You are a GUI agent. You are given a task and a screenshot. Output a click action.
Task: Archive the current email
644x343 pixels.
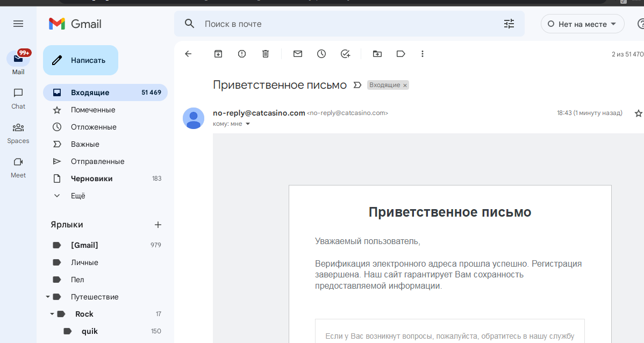[x=218, y=54]
